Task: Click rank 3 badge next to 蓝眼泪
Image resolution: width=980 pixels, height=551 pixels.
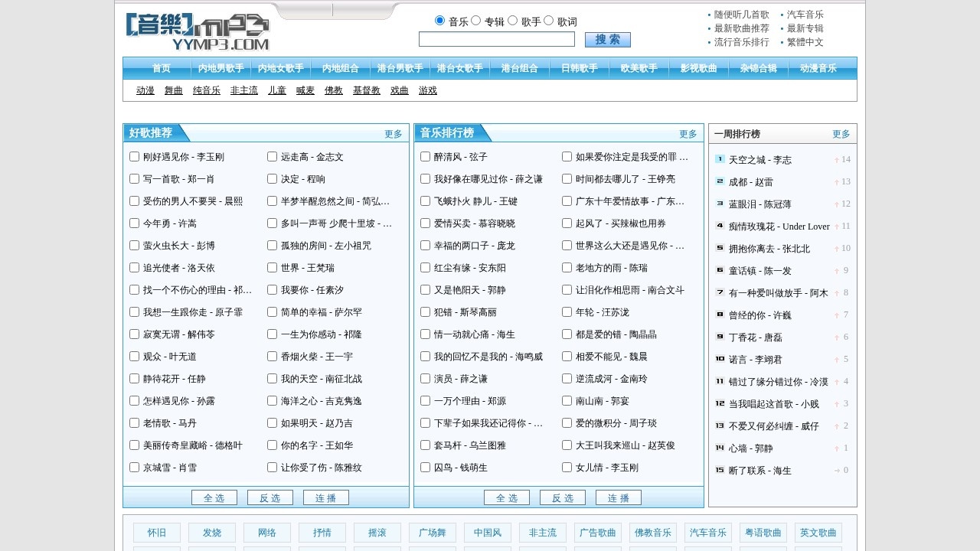Action: tap(720, 204)
